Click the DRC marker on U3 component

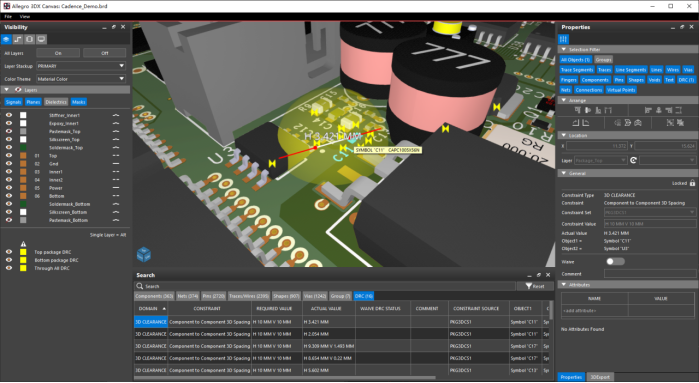(272, 164)
